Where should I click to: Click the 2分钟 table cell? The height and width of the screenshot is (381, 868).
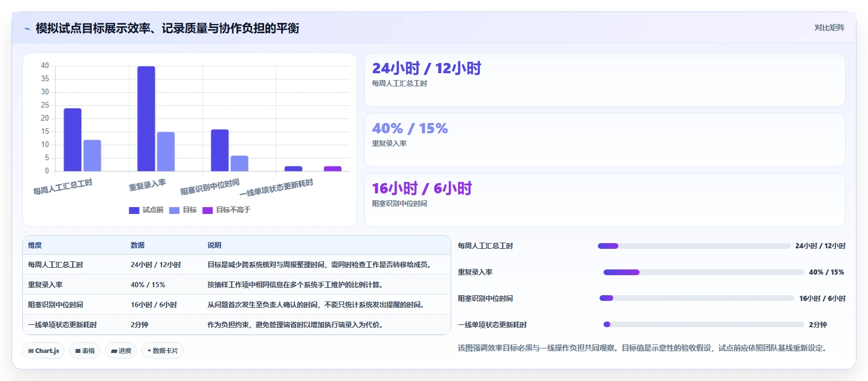click(139, 325)
